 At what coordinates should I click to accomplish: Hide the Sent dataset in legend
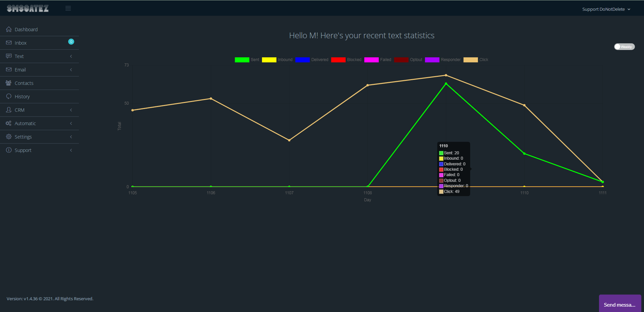247,60
